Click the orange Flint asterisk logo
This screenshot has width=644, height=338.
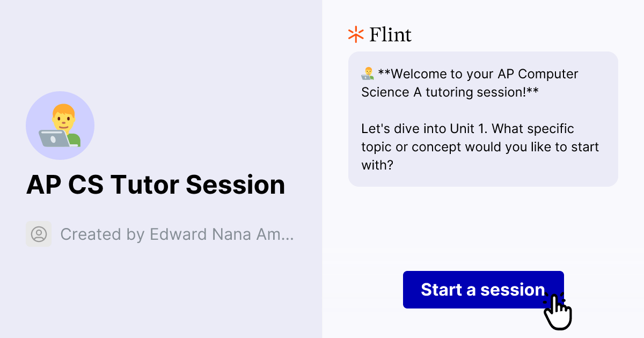[355, 34]
